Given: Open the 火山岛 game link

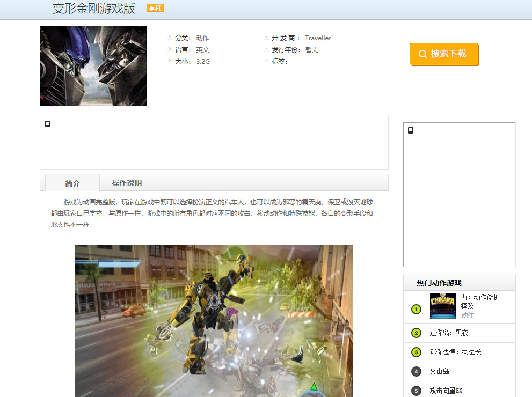Looking at the screenshot, I should click(439, 372).
